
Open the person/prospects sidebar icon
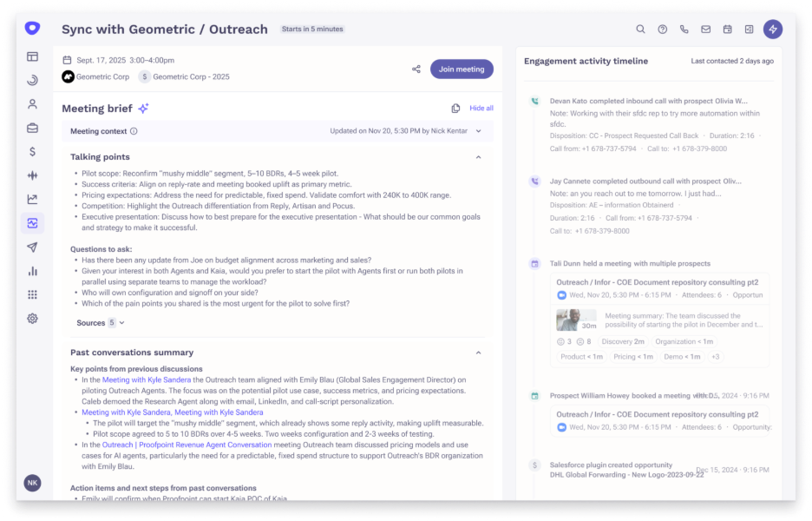32,104
